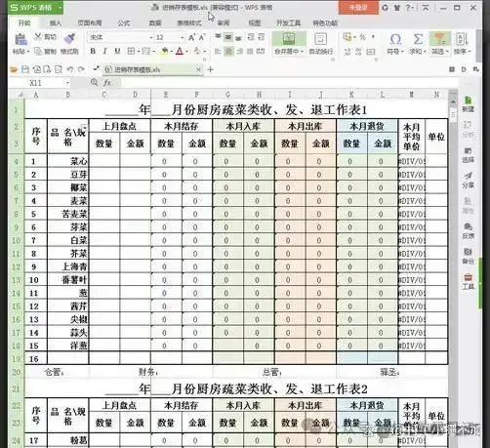Viewport: 490px width, 448px height.
Task: Expand the Merge and Center dropdown arrow
Action: (x=302, y=52)
